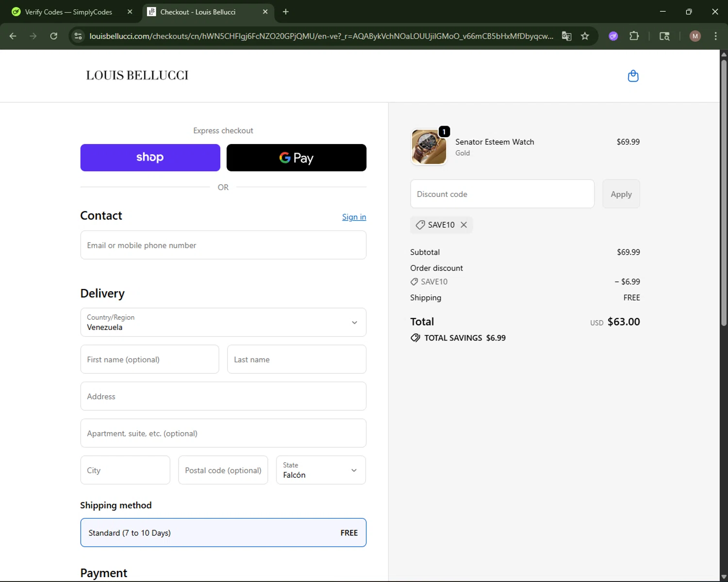Open the State dropdown showing Falcón
This screenshot has height=582, width=728.
(x=321, y=470)
